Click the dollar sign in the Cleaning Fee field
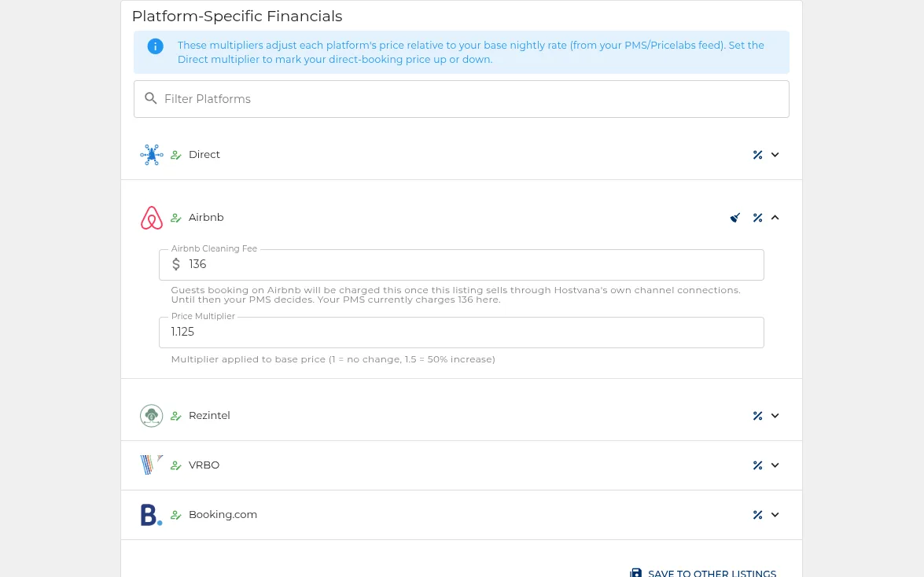Screen dimensions: 924x577 point(175,264)
